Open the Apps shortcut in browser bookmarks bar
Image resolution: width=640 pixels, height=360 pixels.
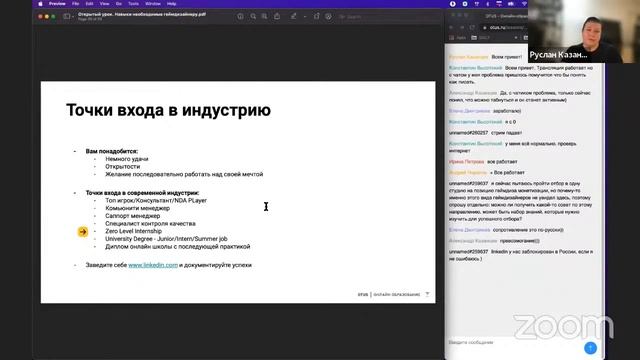click(458, 38)
